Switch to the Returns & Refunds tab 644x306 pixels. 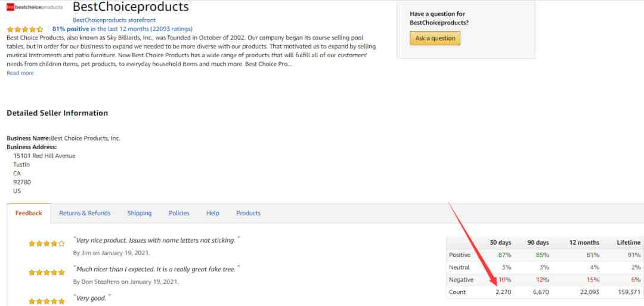click(x=85, y=213)
